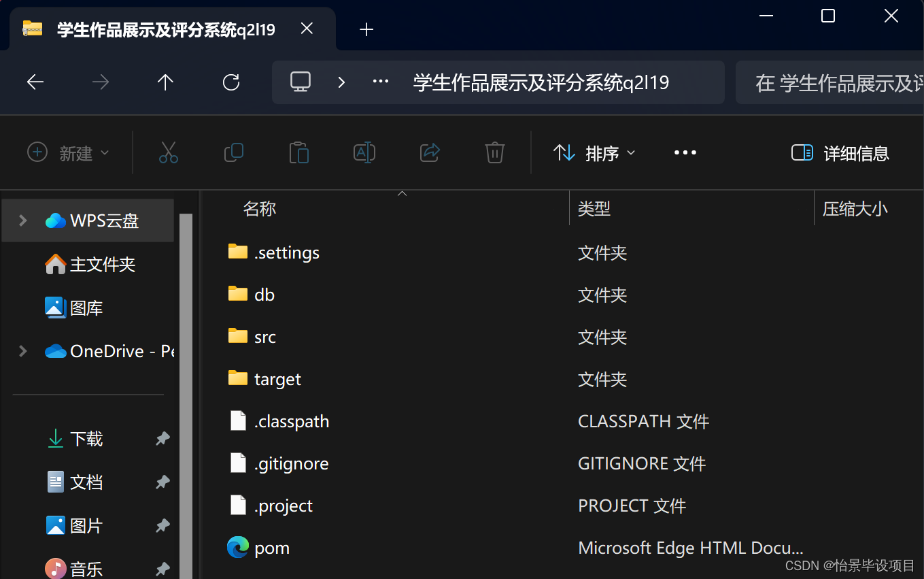Open the See more three-dots toolbar menu
924x579 pixels.
pyautogui.click(x=685, y=153)
